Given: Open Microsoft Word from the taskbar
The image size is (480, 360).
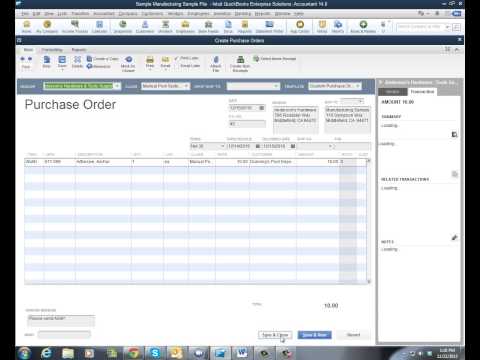Looking at the screenshot, I should point(242,353).
